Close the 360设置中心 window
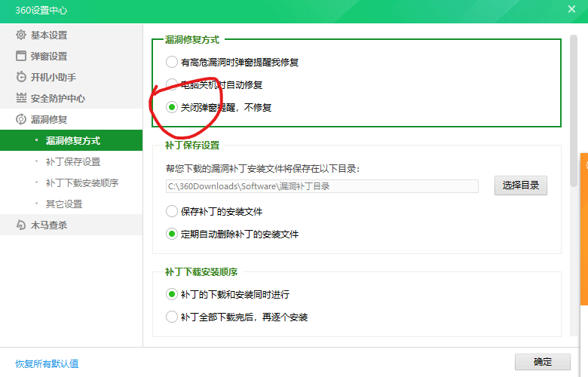588x377 pixels. (571, 10)
